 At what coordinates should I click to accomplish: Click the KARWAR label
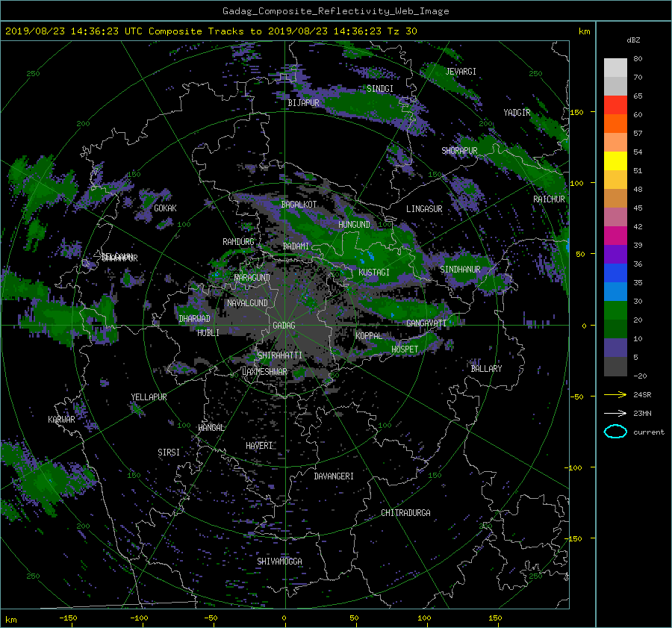click(x=61, y=420)
